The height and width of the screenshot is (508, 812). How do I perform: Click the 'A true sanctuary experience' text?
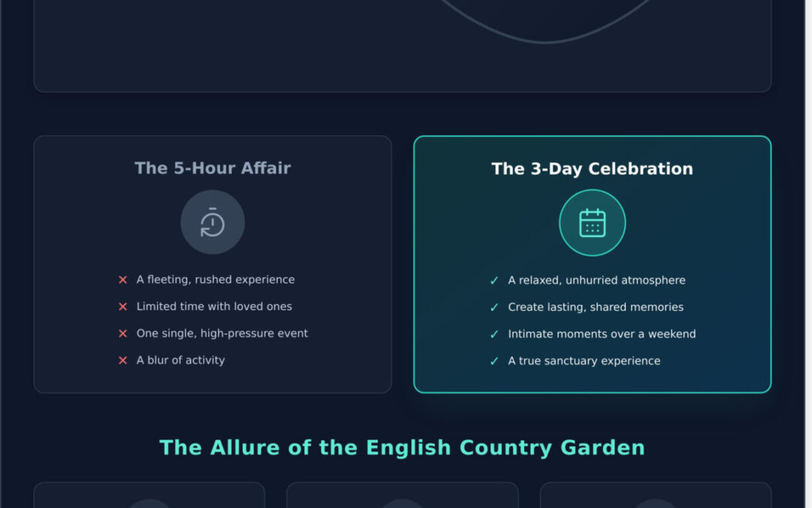pyautogui.click(x=584, y=361)
